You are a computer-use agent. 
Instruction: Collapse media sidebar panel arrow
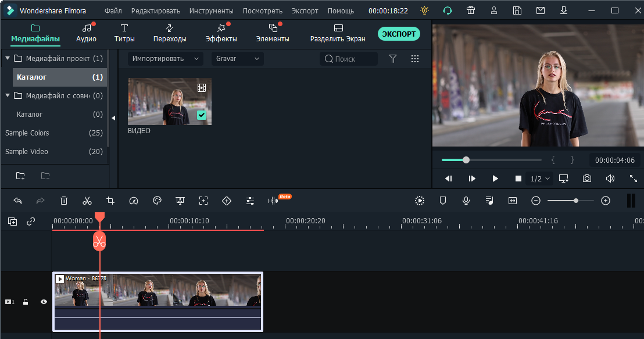click(x=113, y=118)
